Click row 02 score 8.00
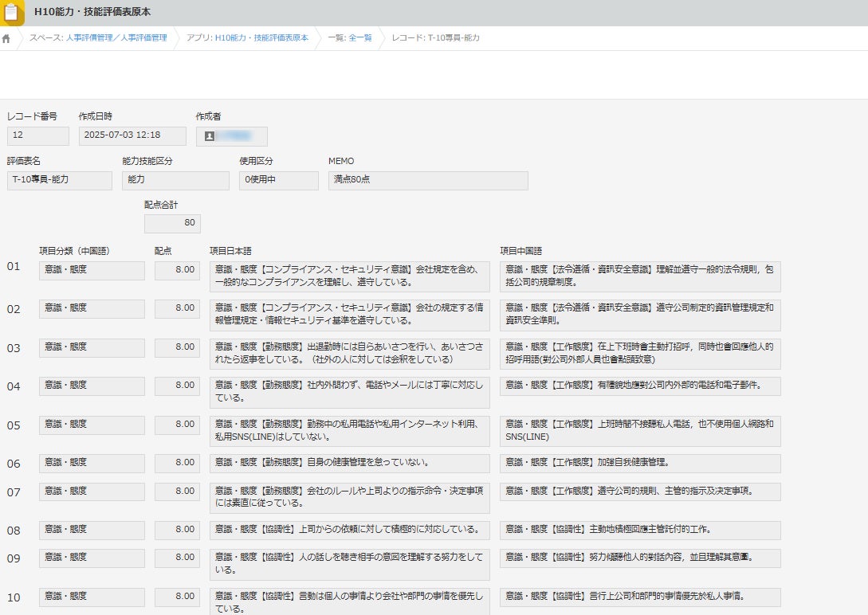Image resolution: width=868 pixels, height=615 pixels. point(177,309)
